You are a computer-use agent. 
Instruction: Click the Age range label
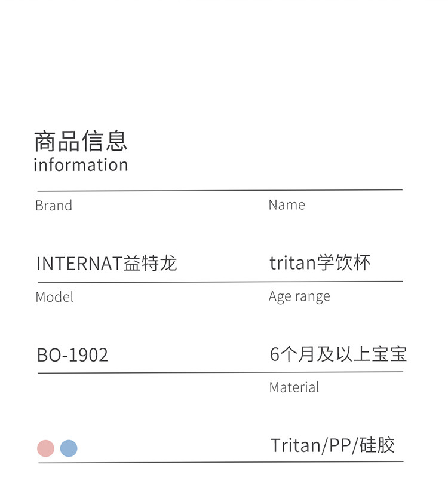click(299, 297)
